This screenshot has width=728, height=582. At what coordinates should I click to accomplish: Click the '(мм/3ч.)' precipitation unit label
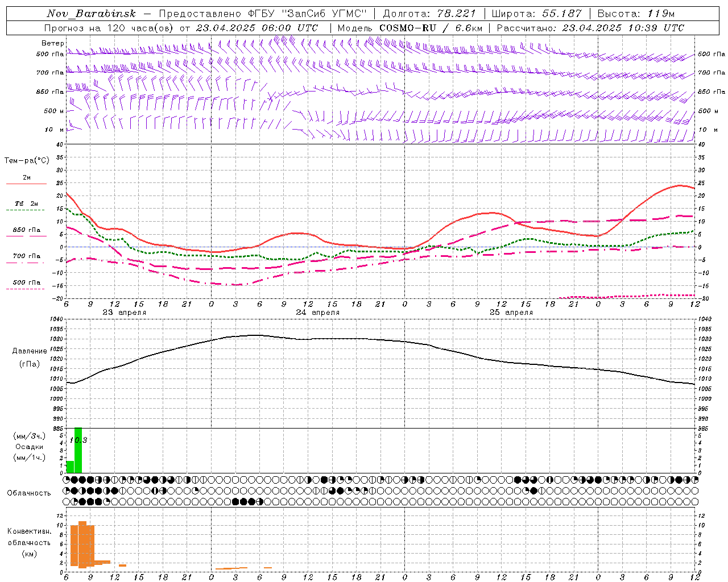point(30,436)
